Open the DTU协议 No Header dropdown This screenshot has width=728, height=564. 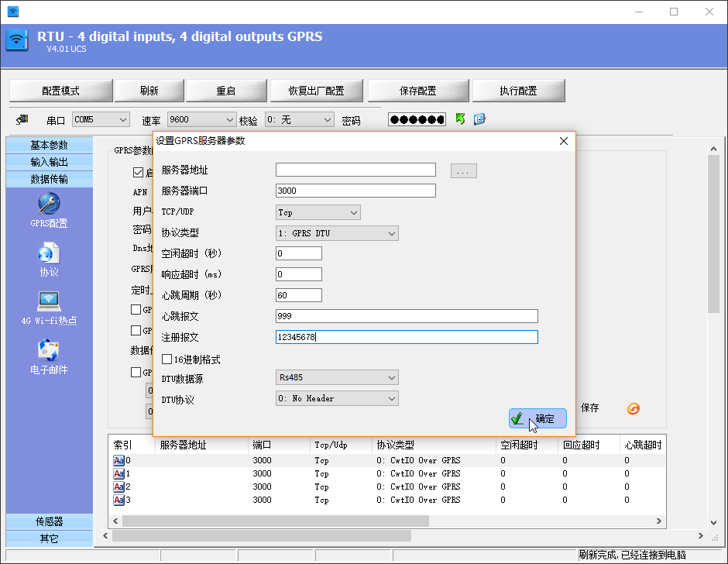(337, 398)
